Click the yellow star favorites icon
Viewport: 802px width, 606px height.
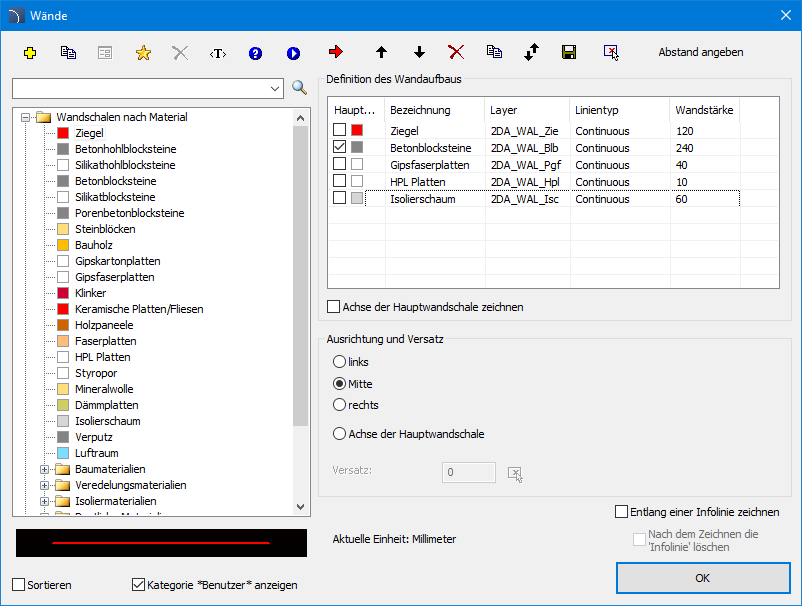tap(143, 52)
